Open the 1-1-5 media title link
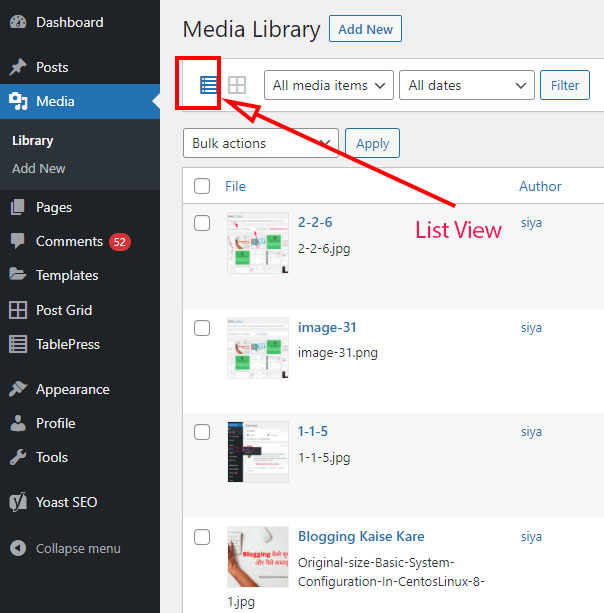604x613 pixels. [313, 431]
